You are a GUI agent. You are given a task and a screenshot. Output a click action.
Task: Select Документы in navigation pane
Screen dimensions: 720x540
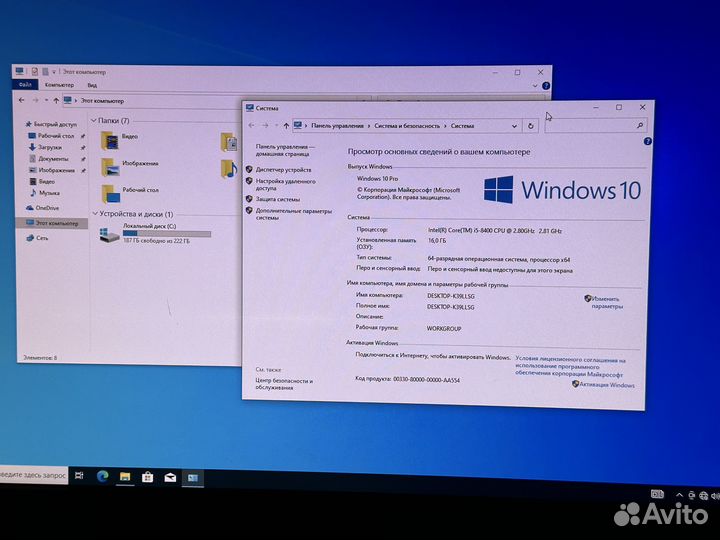[53, 159]
